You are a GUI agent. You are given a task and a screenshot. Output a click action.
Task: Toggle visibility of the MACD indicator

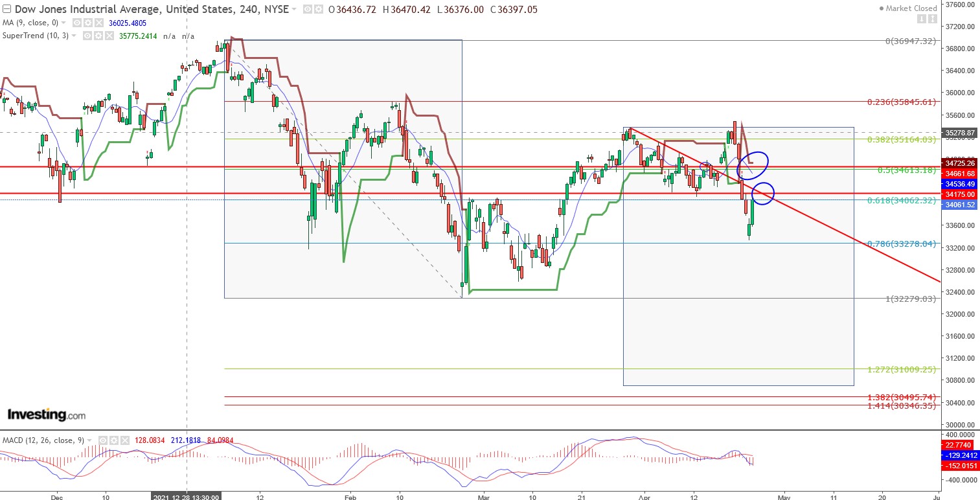[x=103, y=440]
